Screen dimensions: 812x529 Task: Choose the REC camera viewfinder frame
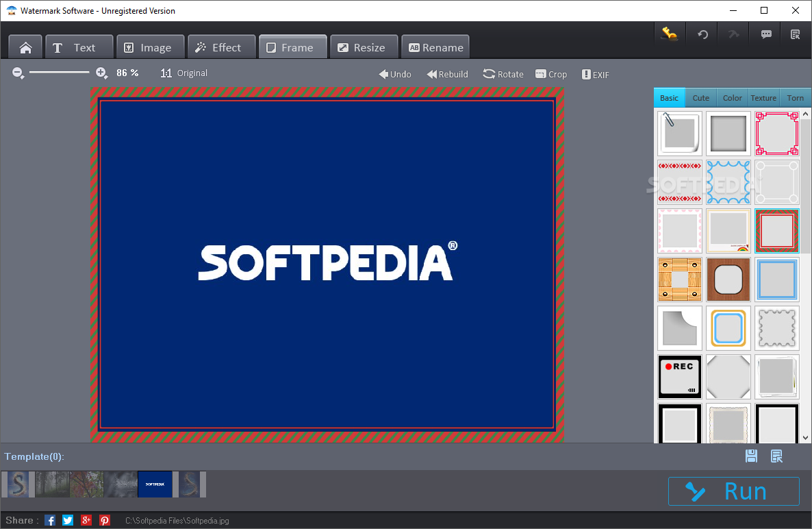coord(679,377)
